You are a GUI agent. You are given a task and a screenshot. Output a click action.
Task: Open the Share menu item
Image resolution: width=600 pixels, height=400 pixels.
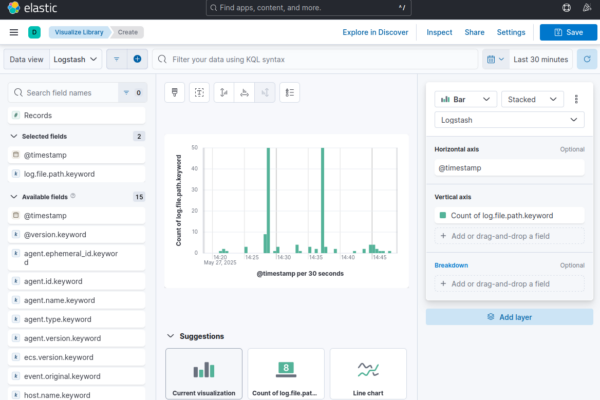474,32
